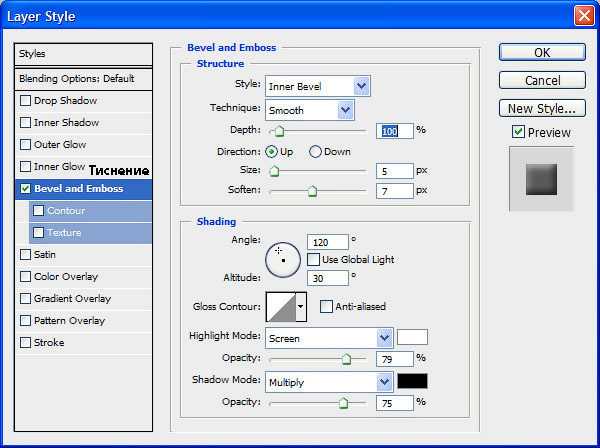Click the Highlight Opacity field showing 79
Screen dimensions: 600x448
click(x=395, y=359)
